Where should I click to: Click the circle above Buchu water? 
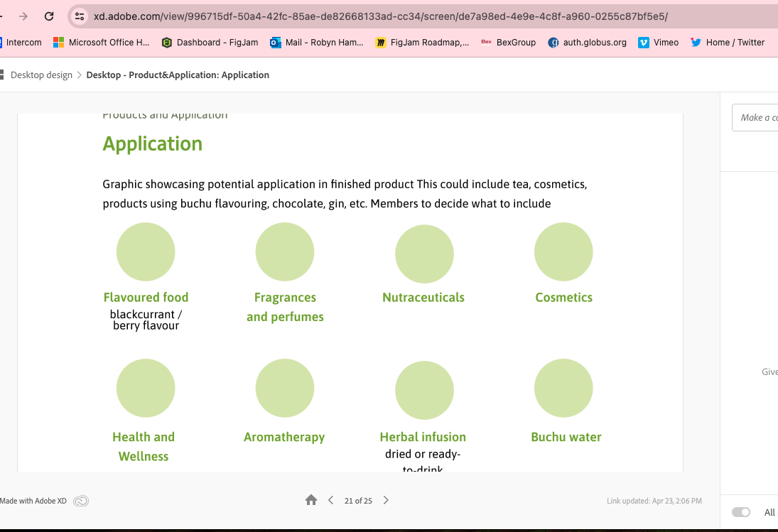[563, 389]
